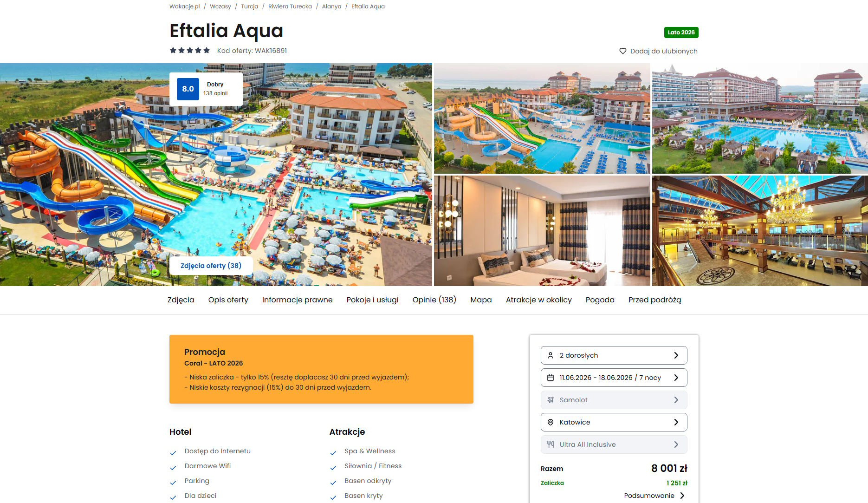Image resolution: width=868 pixels, height=503 pixels.
Task: Click the calendar icon in date field
Action: 551,378
